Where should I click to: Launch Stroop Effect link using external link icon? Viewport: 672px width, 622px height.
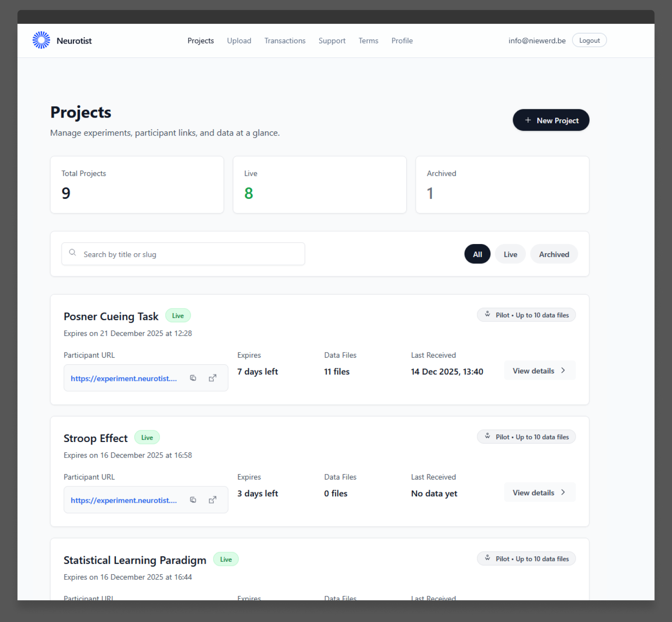point(213,499)
